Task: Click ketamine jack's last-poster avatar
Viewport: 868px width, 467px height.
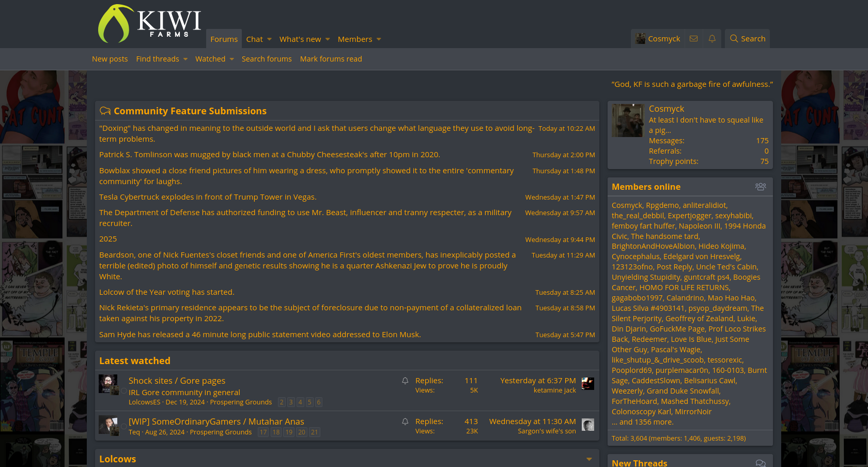Action: point(588,383)
